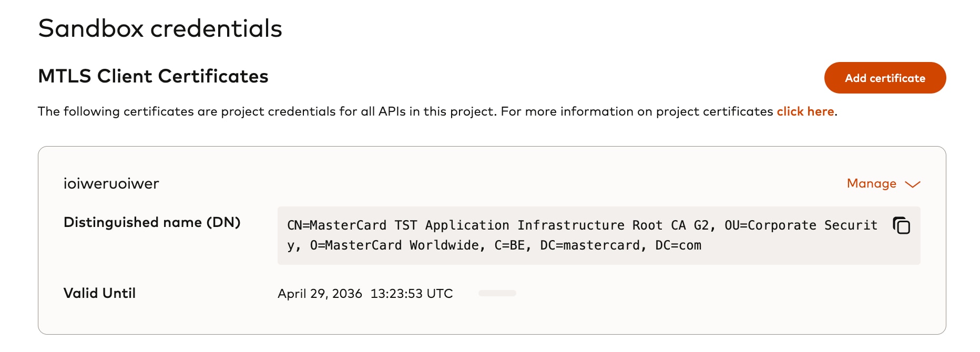Screen dimensions: 980x352
Task: Select the ioiweruoiwer certificate name
Action: (x=111, y=183)
